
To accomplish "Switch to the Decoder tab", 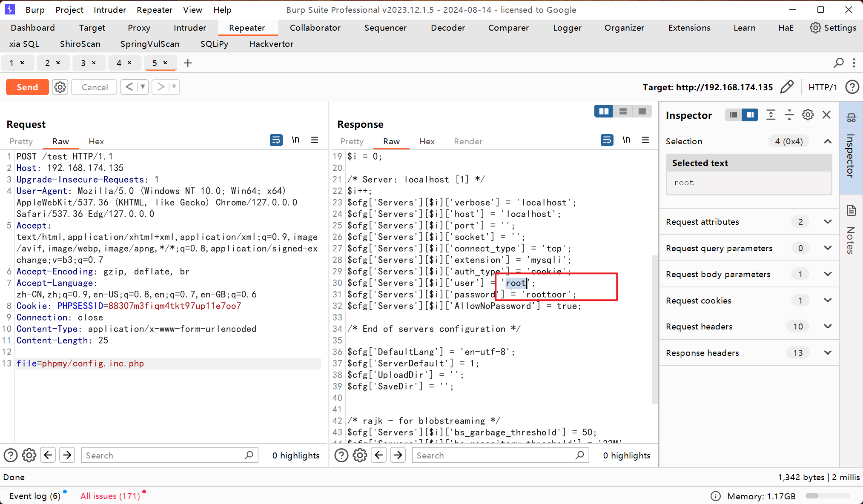I will point(448,28).
